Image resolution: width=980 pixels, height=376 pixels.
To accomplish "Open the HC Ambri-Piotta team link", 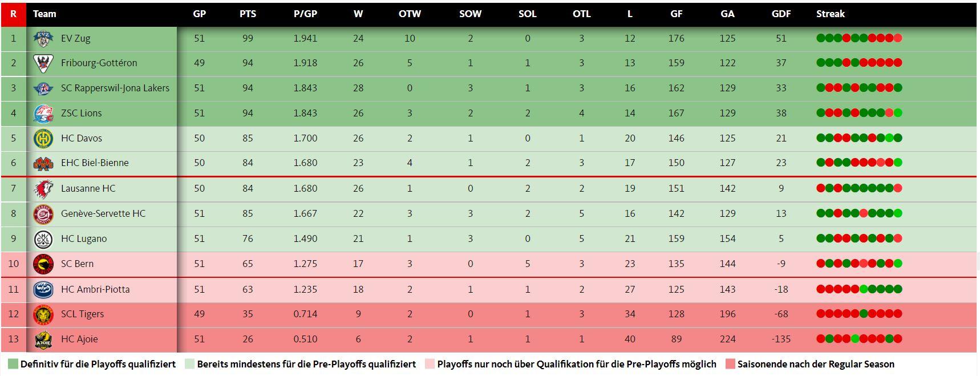I will click(x=95, y=290).
